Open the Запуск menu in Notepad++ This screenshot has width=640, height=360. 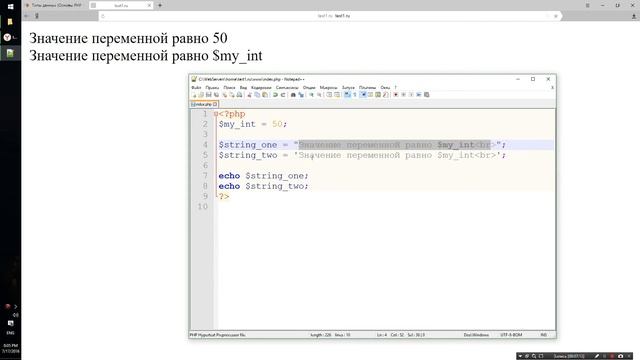click(x=348, y=87)
